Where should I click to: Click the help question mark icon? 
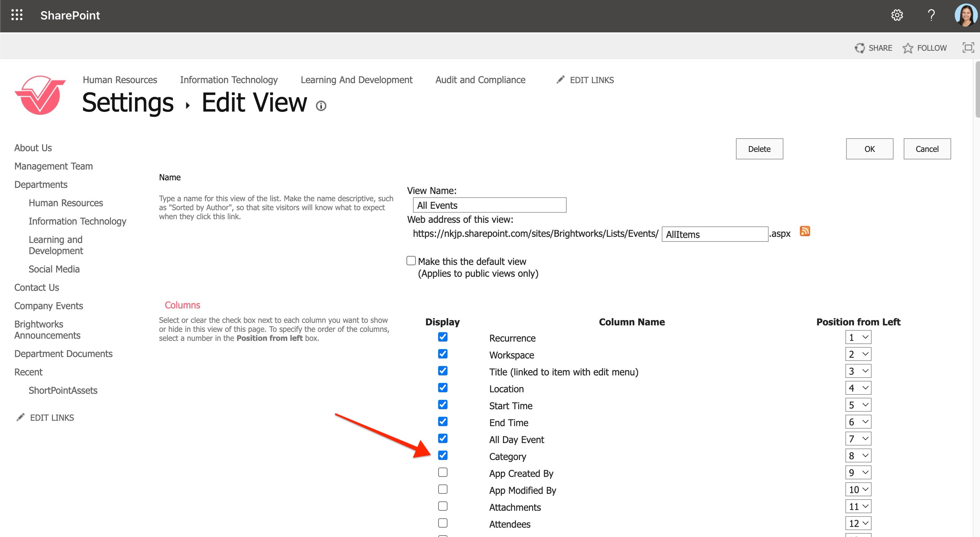click(931, 15)
